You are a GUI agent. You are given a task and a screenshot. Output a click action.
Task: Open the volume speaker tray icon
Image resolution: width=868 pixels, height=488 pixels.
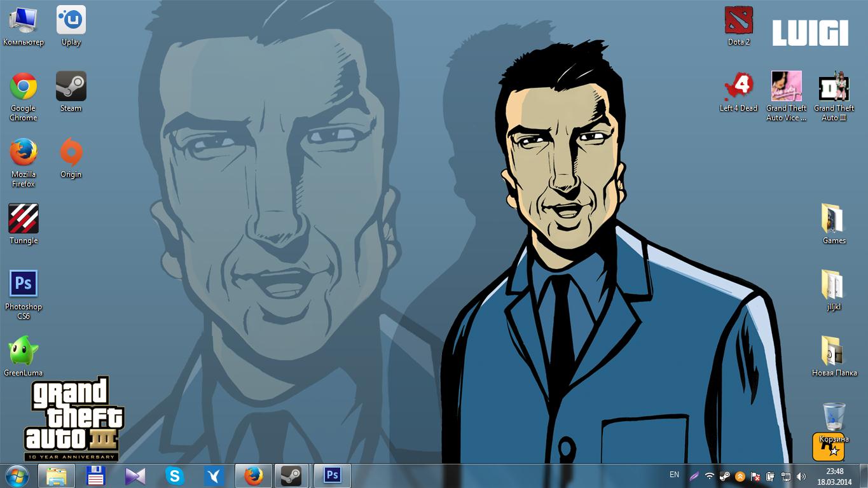coord(801,476)
